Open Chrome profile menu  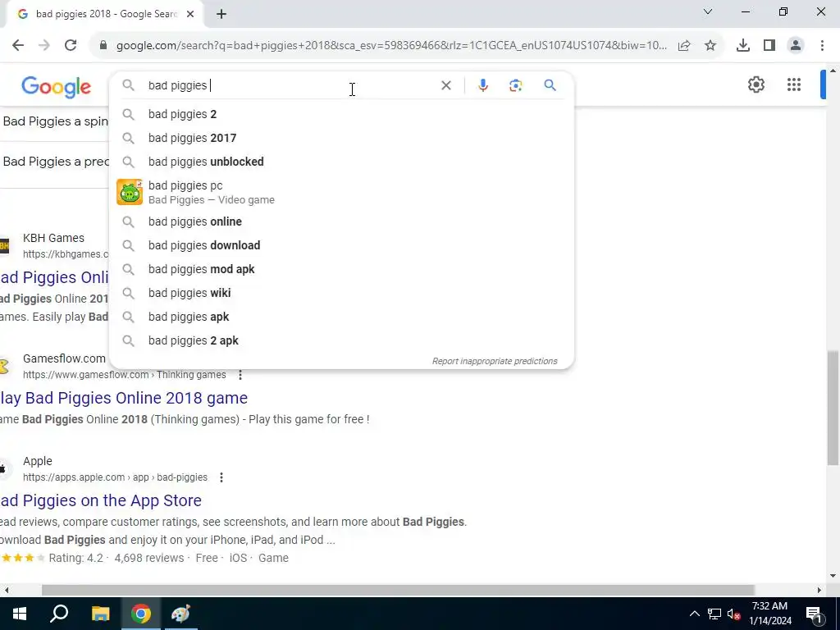(x=796, y=46)
